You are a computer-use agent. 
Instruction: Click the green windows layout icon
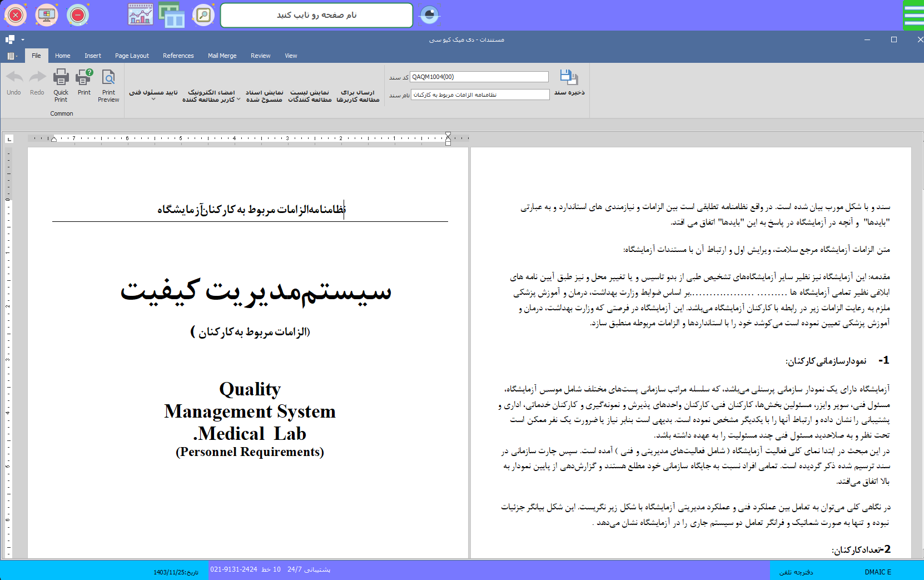pos(172,15)
